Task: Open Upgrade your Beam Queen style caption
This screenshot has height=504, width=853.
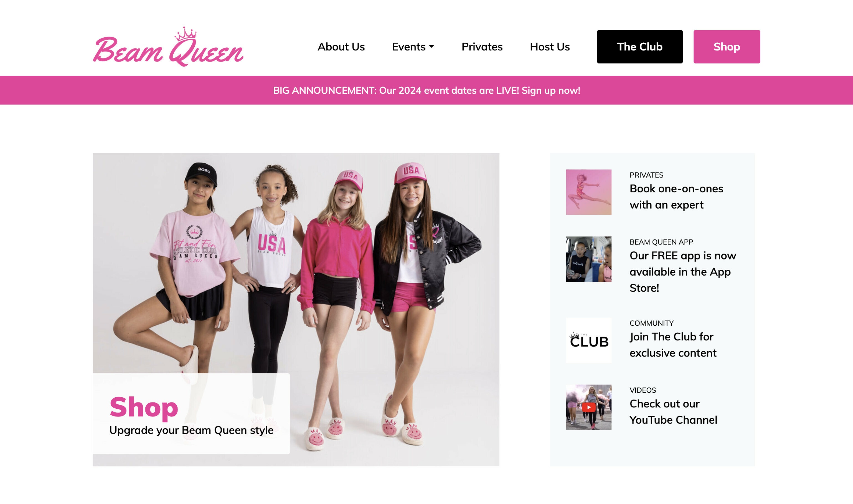Action: pos(191,430)
